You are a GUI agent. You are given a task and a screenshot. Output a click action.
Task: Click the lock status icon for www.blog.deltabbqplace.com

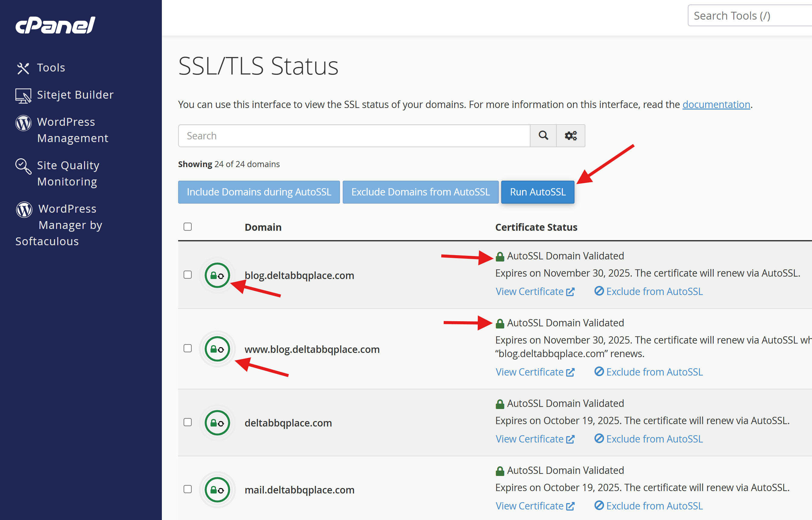pyautogui.click(x=217, y=349)
